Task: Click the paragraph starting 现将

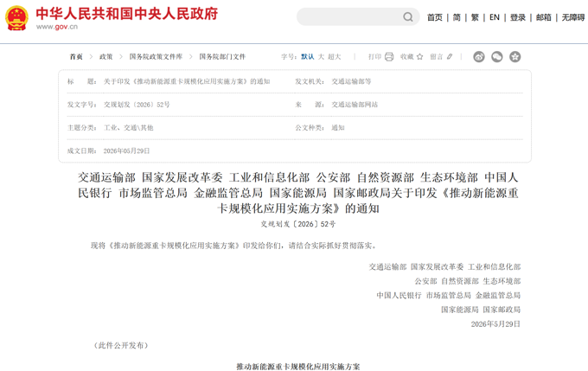Action: pyautogui.click(x=233, y=246)
